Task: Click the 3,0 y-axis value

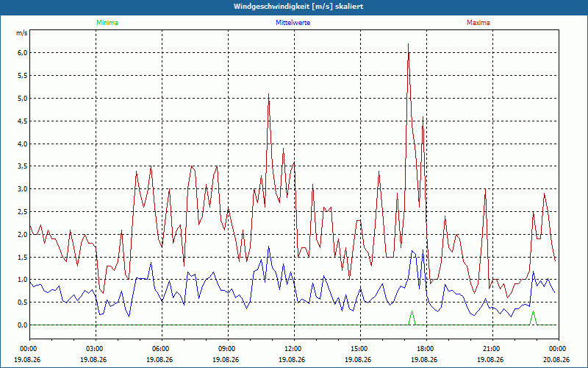Action: [x=23, y=189]
